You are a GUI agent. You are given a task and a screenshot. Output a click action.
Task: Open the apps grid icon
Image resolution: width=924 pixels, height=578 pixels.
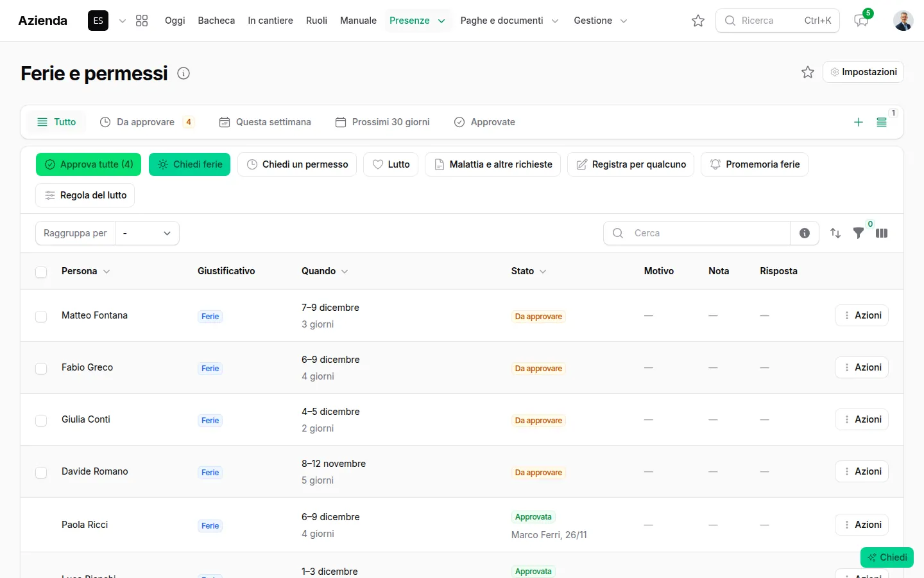tap(142, 21)
